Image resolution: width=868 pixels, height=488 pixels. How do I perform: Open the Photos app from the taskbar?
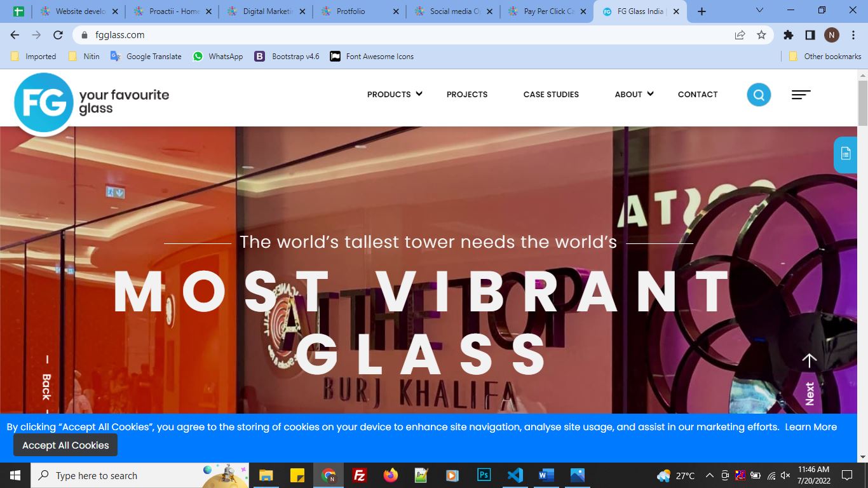click(x=577, y=475)
